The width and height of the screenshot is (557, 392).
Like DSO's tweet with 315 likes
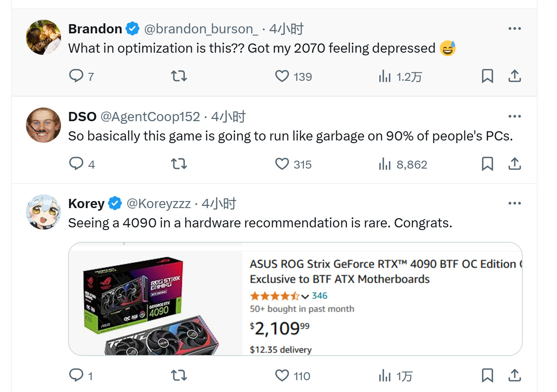pyautogui.click(x=282, y=164)
